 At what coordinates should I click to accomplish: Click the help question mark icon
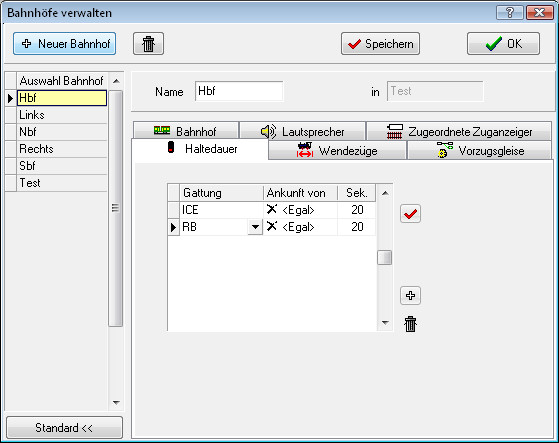[x=509, y=13]
